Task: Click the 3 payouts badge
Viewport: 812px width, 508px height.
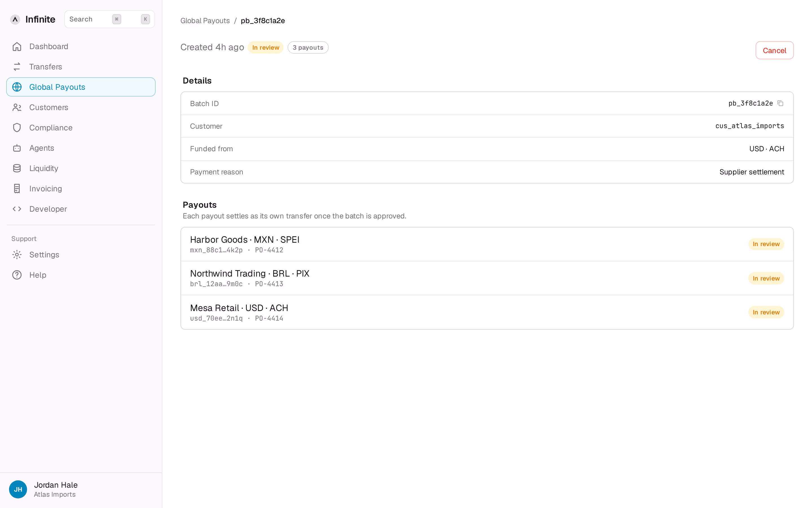Action: 308,47
